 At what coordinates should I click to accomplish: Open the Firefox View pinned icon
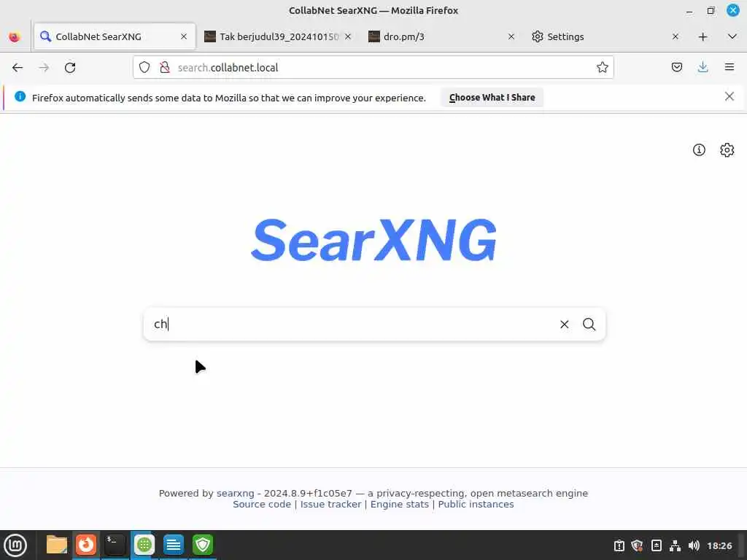15,36
